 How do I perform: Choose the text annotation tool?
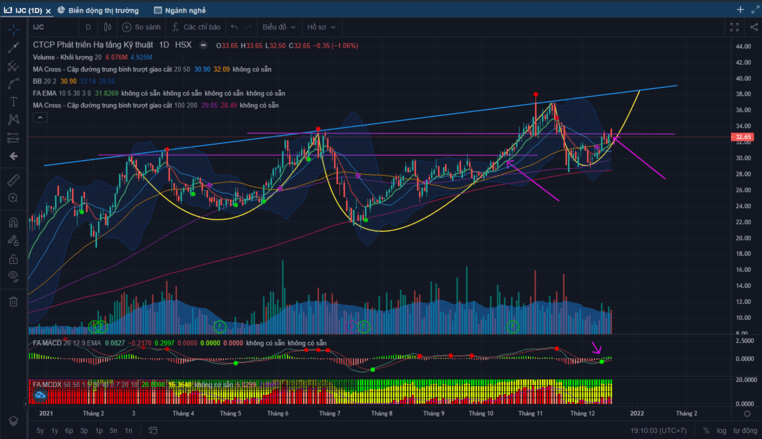13,102
